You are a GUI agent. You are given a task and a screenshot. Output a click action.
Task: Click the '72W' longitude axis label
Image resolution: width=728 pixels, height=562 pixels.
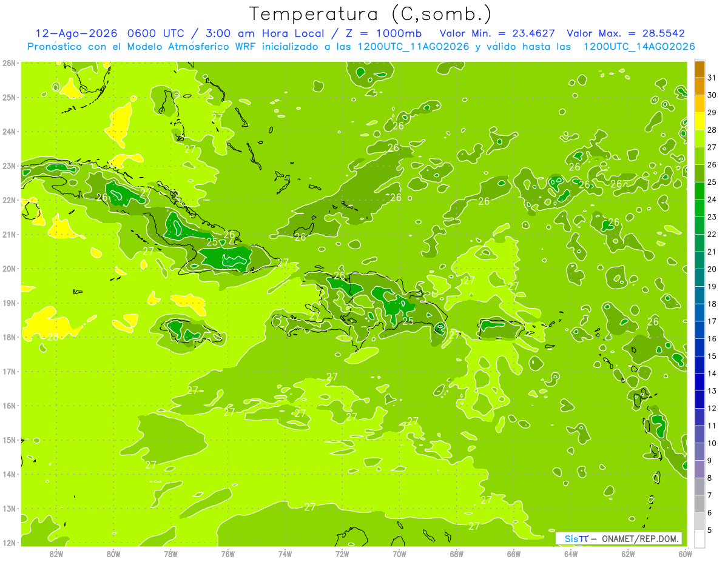tap(342, 553)
